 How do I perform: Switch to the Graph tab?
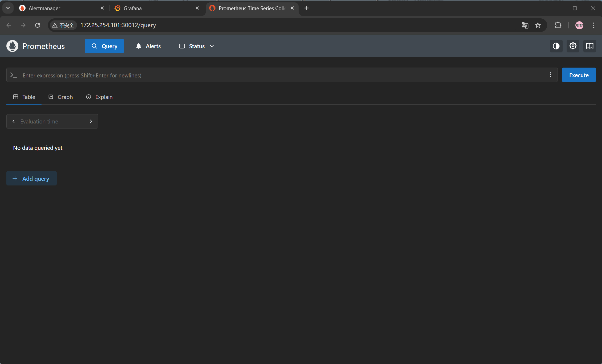click(x=60, y=97)
